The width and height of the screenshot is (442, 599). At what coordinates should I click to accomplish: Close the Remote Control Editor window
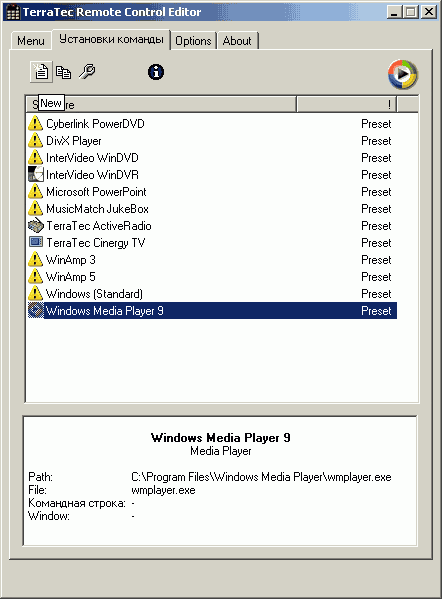(x=429, y=12)
